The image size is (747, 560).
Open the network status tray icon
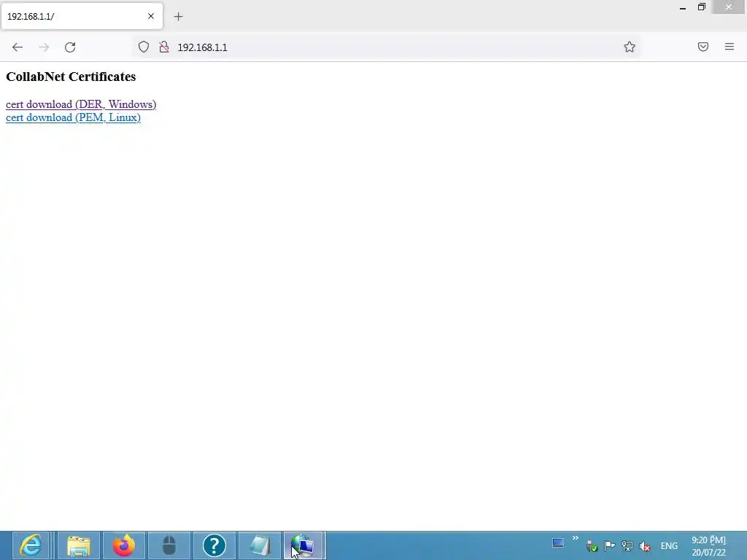(627, 545)
